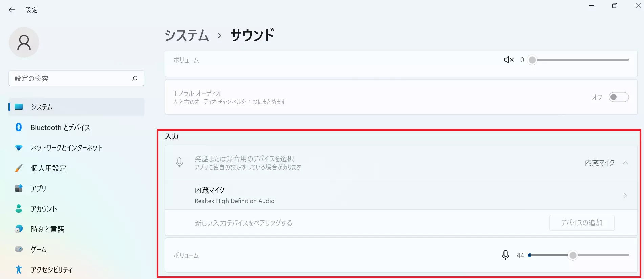Click the game controller icon in sidebar
Image resolution: width=644 pixels, height=279 pixels.
pos(19,249)
